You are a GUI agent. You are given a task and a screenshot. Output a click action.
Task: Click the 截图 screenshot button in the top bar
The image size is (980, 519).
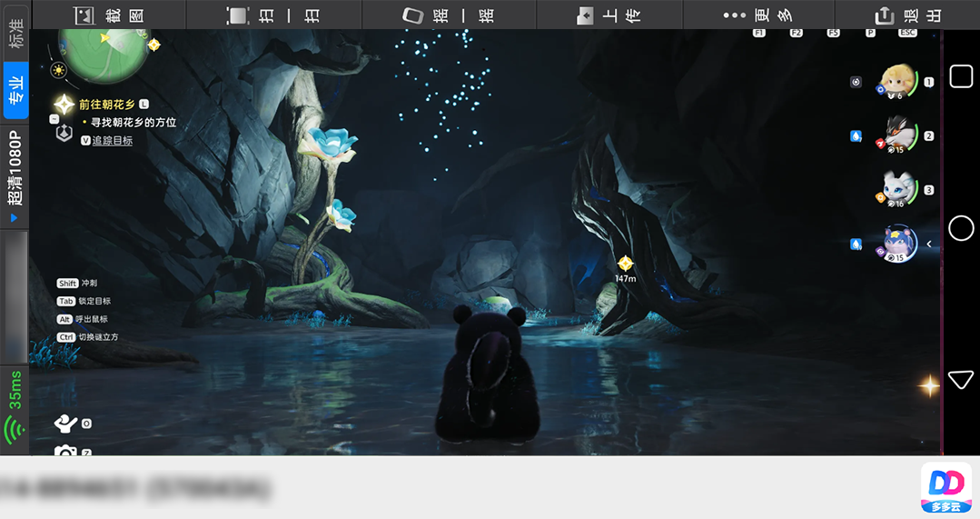109,15
